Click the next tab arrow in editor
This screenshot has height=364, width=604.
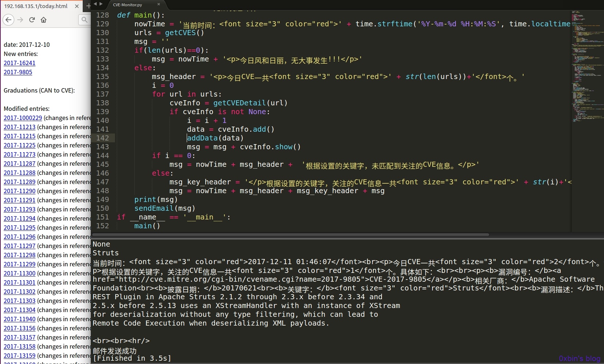tap(101, 4)
